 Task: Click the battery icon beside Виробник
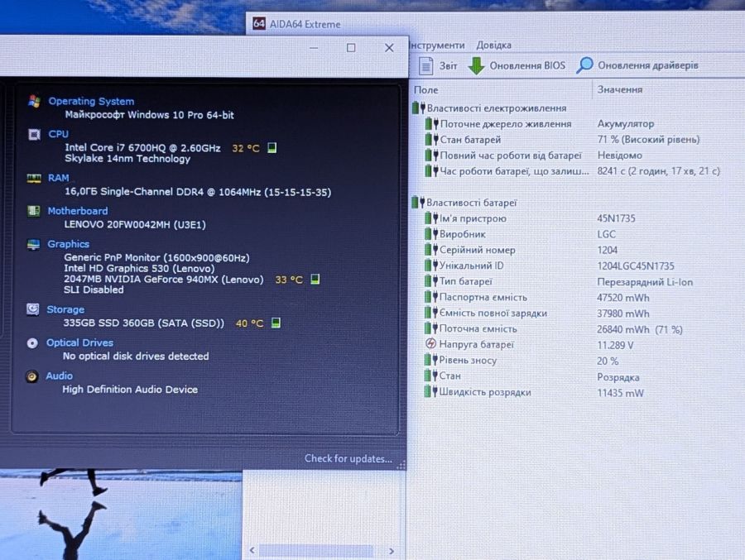(431, 234)
